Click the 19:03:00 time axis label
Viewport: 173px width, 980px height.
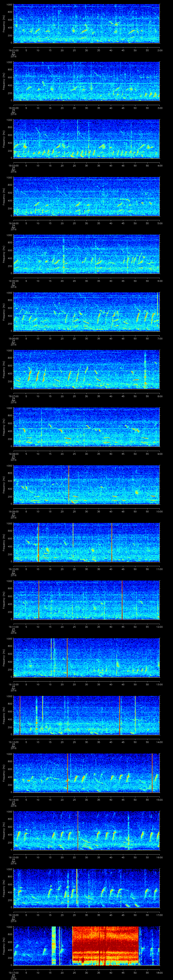click(x=13, y=166)
